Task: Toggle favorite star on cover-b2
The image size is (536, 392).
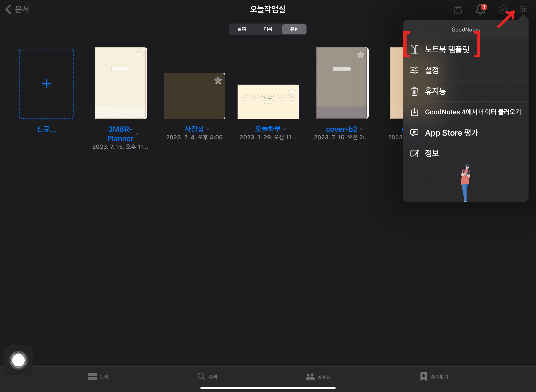Action: (360, 54)
